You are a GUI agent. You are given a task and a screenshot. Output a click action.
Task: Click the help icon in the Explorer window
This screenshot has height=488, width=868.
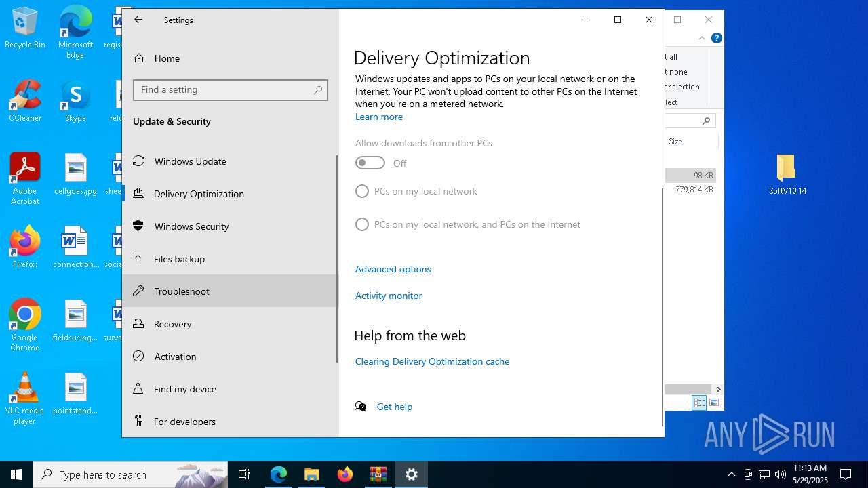(x=716, y=38)
